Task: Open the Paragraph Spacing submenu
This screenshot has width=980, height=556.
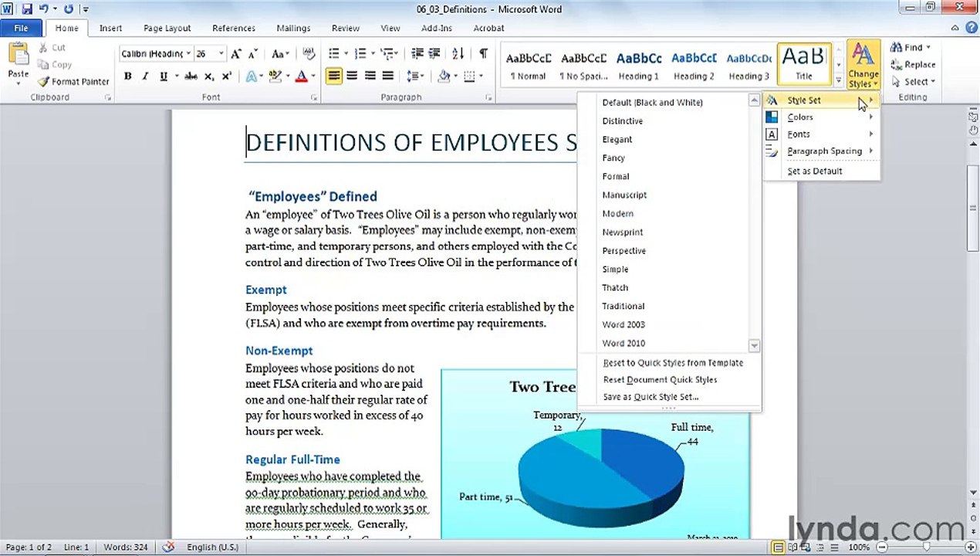Action: click(821, 151)
